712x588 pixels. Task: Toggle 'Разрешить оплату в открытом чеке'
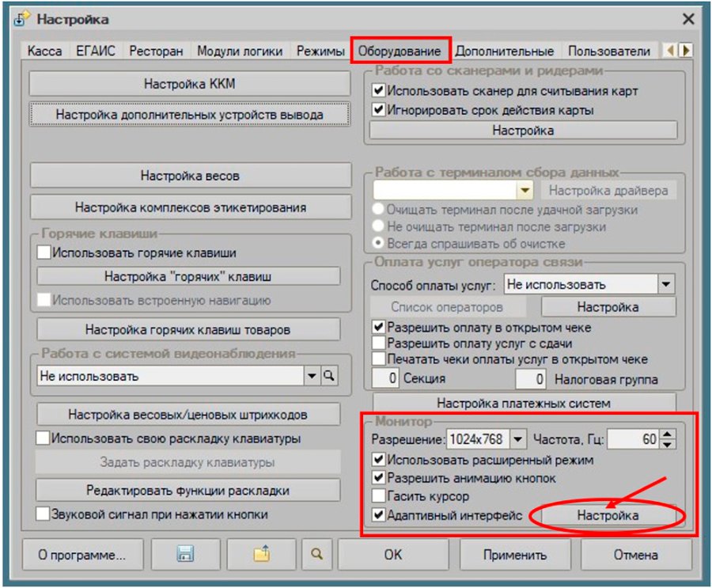(379, 327)
